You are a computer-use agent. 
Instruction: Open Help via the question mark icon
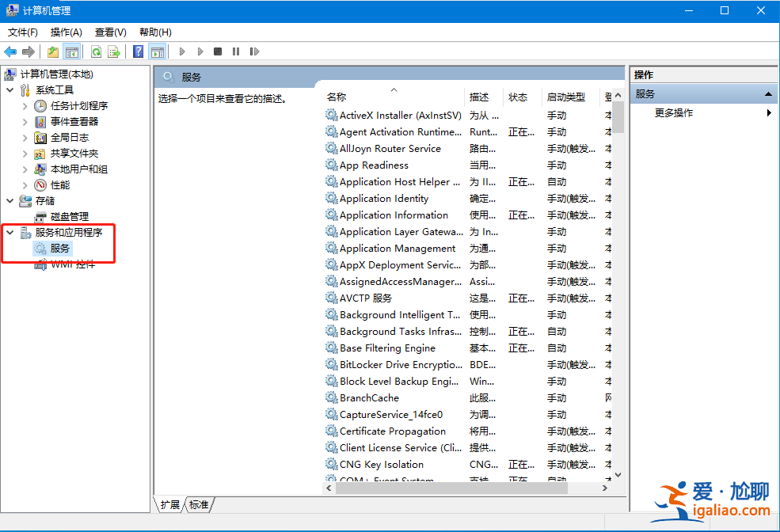[137, 51]
